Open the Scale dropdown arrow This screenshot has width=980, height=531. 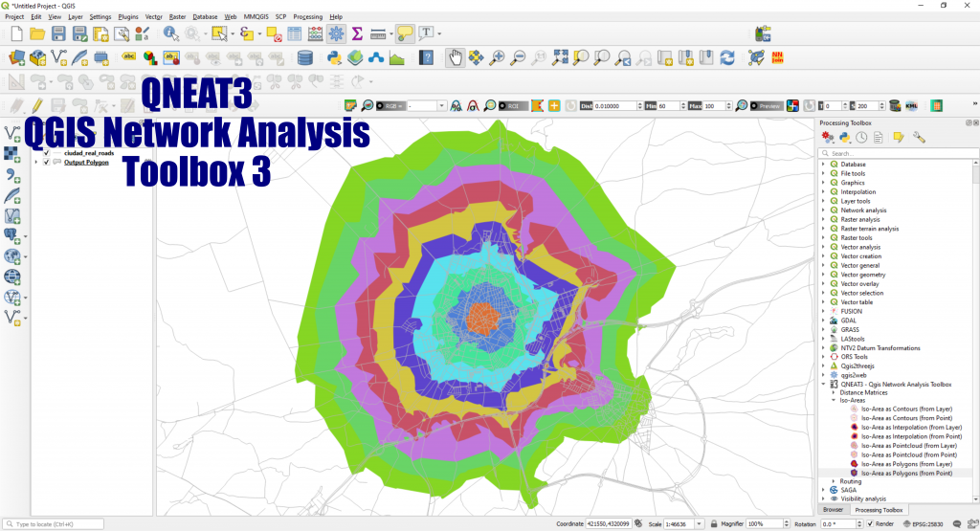pos(699,524)
